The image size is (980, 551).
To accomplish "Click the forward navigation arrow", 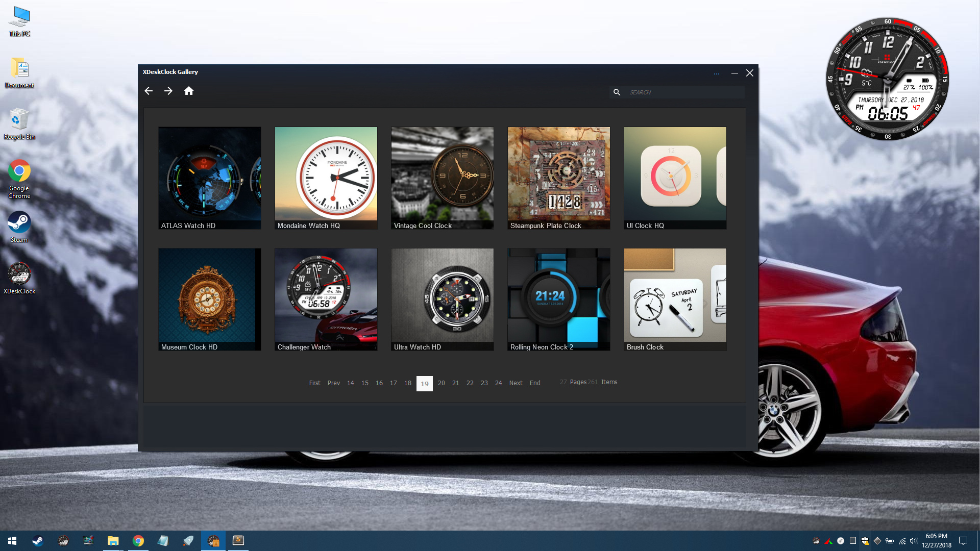I will tap(169, 91).
